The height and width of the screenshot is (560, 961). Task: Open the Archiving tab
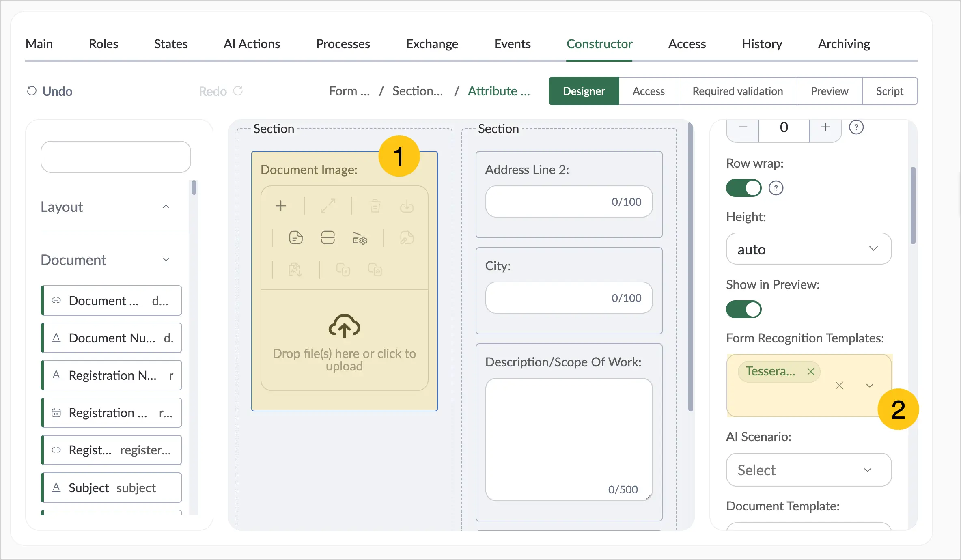click(844, 44)
